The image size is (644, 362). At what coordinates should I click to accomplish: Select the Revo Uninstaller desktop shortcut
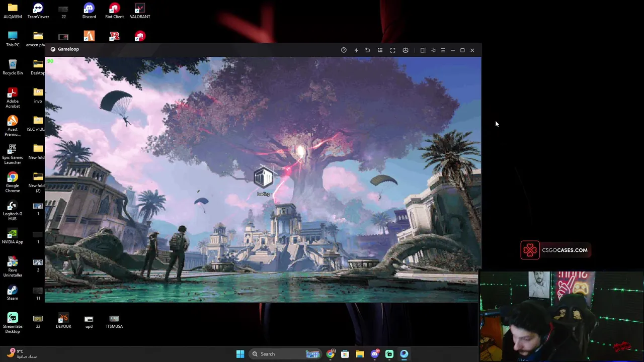[x=13, y=266]
